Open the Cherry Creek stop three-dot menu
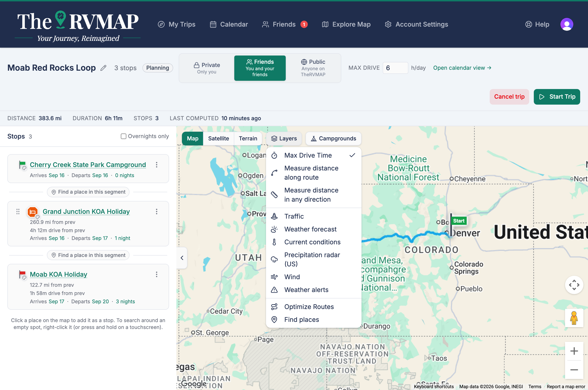Image resolution: width=588 pixels, height=390 pixels. 156,165
